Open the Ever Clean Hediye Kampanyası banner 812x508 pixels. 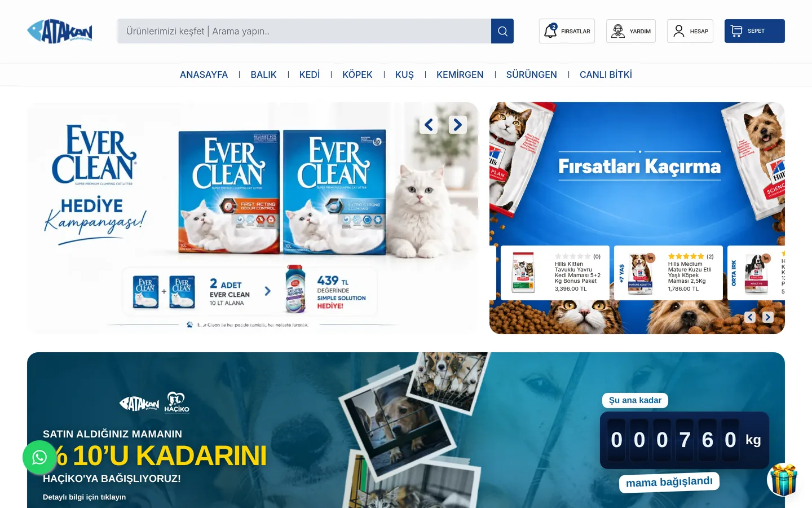coord(253,218)
